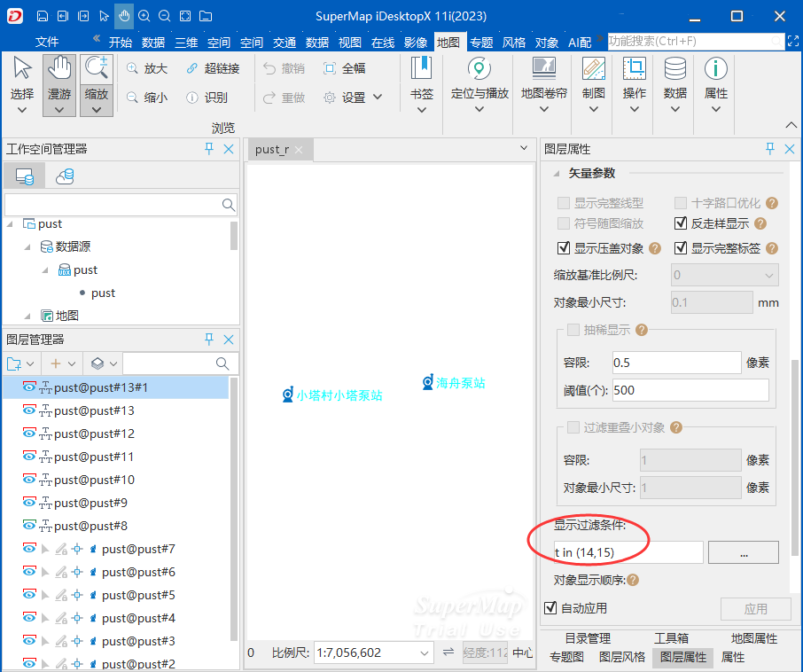The width and height of the screenshot is (803, 672).
Task: Pin the 工作空间管理器 panel
Action: point(209,149)
